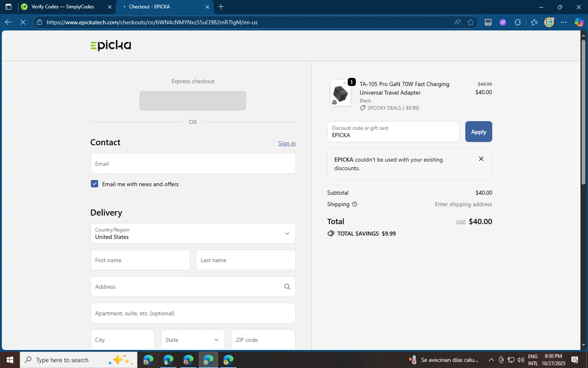
Task: Click the Enter shipping address text
Action: click(x=463, y=204)
